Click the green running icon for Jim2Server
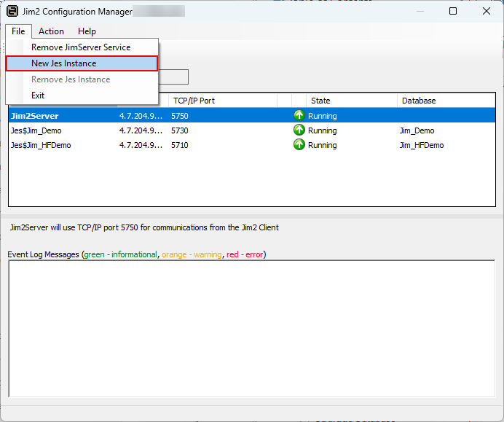Screen dimensions: 504x422 pyautogui.click(x=299, y=115)
